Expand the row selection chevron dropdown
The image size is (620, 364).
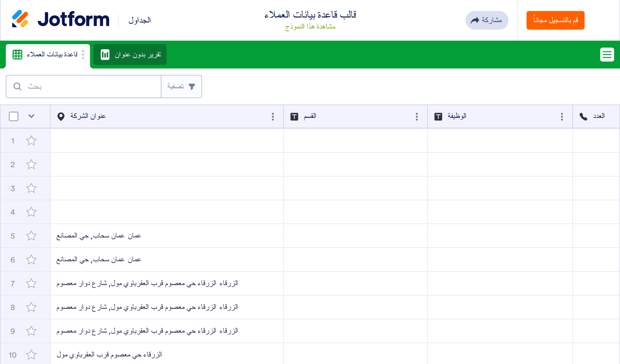coord(31,116)
